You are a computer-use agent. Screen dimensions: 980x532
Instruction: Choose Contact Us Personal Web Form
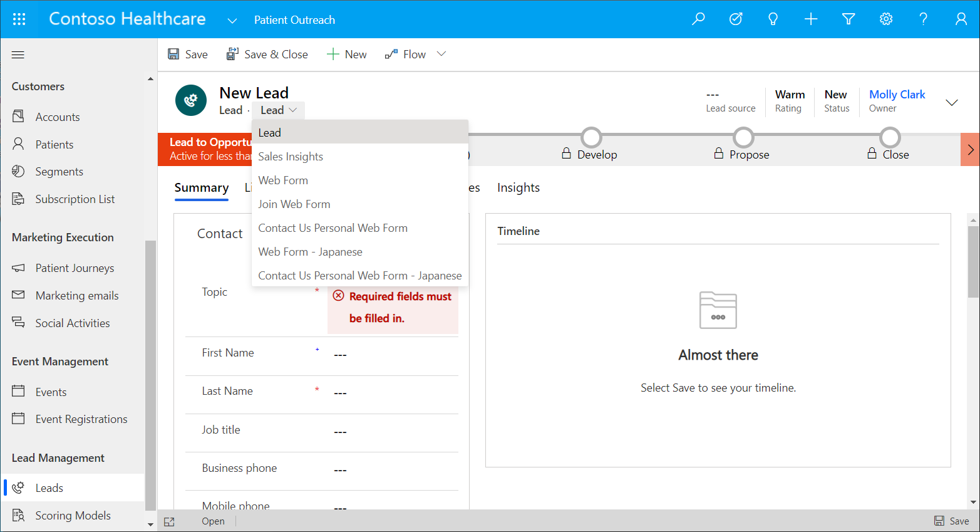click(x=360, y=227)
